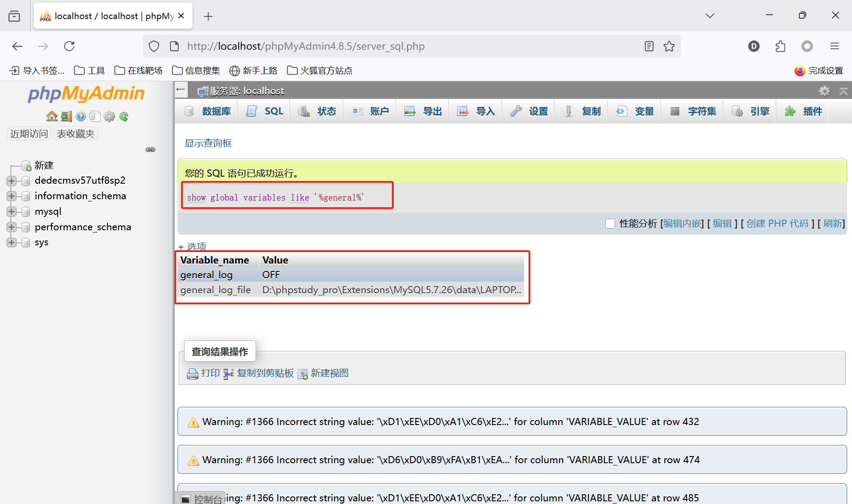This screenshot has height=504, width=852.
Task: Open Firefox application hamburger menu
Action: tap(835, 46)
